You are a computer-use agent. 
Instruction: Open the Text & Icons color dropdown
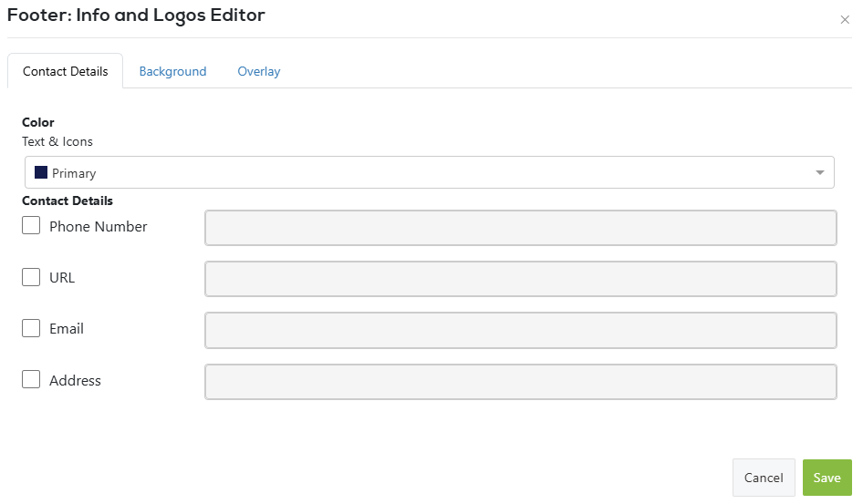click(429, 172)
